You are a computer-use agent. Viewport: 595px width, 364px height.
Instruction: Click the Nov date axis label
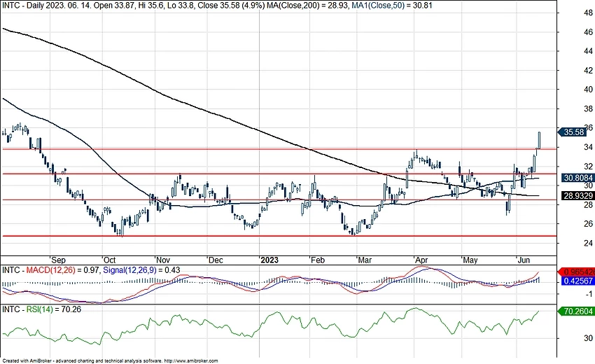[x=163, y=260]
